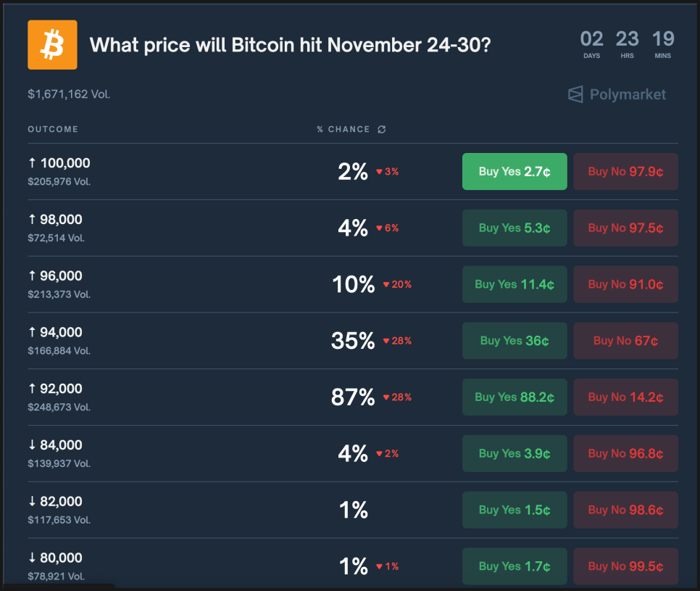This screenshot has height=591, width=700.
Task: Click the Outcome column header
Action: (53, 129)
